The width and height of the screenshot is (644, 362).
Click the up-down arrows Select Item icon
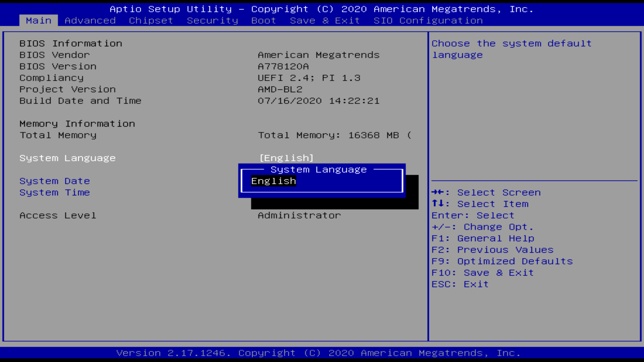tap(438, 203)
